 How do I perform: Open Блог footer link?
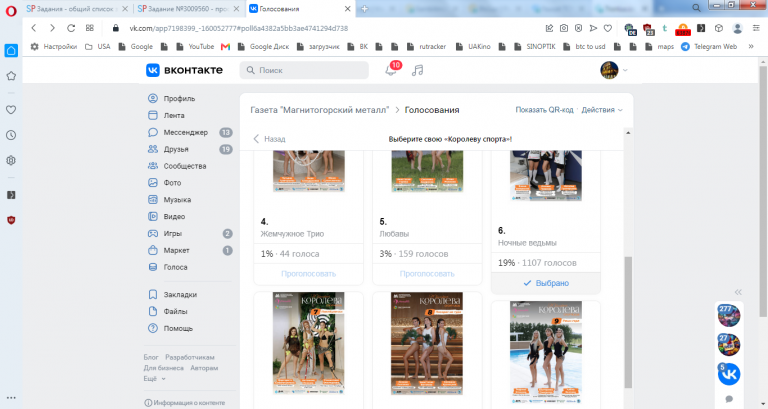pos(151,357)
